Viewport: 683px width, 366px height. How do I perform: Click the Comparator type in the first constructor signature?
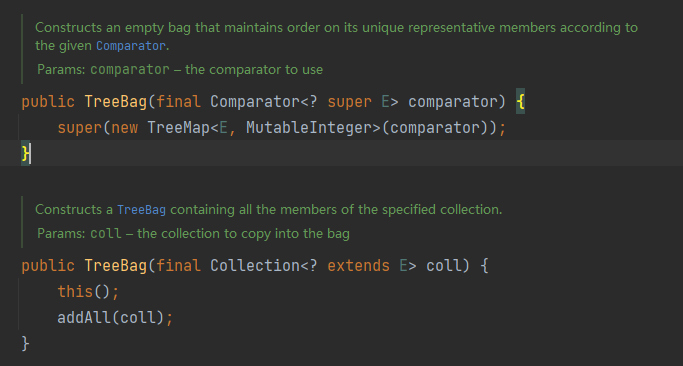[255, 102]
